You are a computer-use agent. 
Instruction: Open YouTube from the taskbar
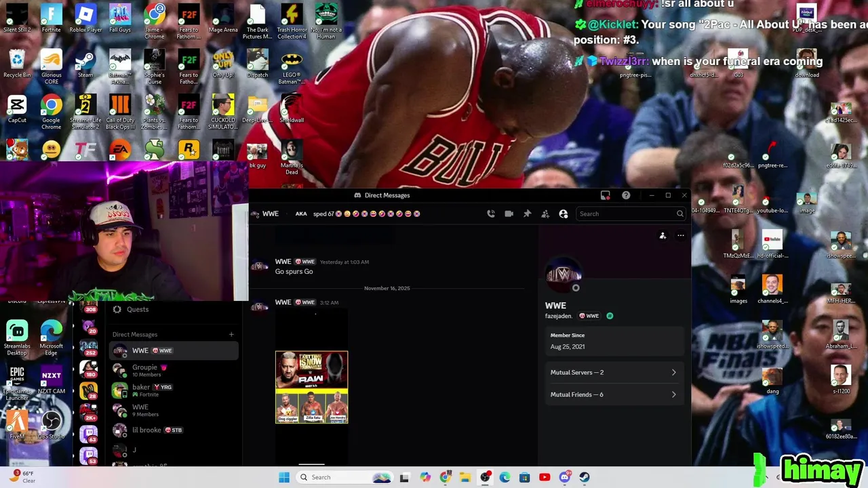point(545,477)
